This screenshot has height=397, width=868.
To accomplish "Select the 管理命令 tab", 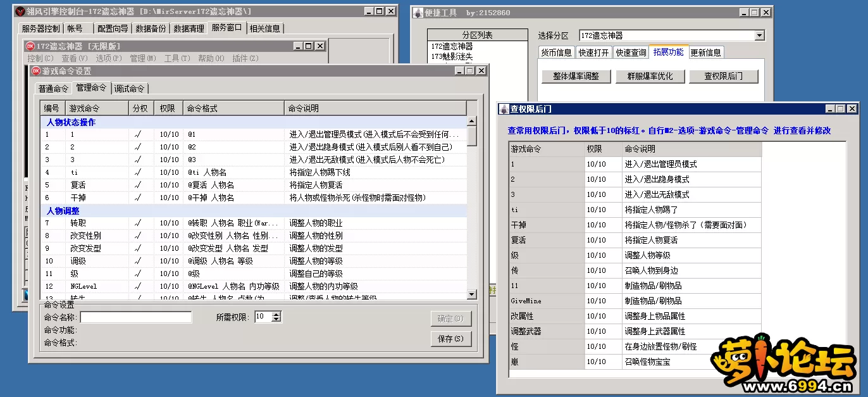I will click(91, 87).
